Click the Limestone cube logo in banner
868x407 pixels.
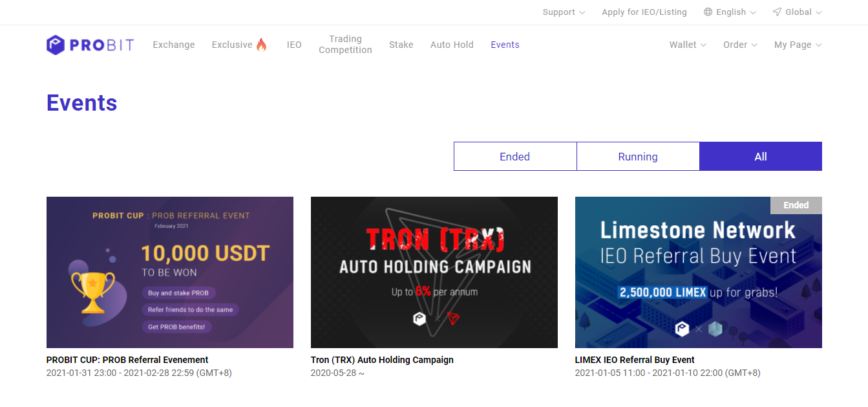point(715,329)
